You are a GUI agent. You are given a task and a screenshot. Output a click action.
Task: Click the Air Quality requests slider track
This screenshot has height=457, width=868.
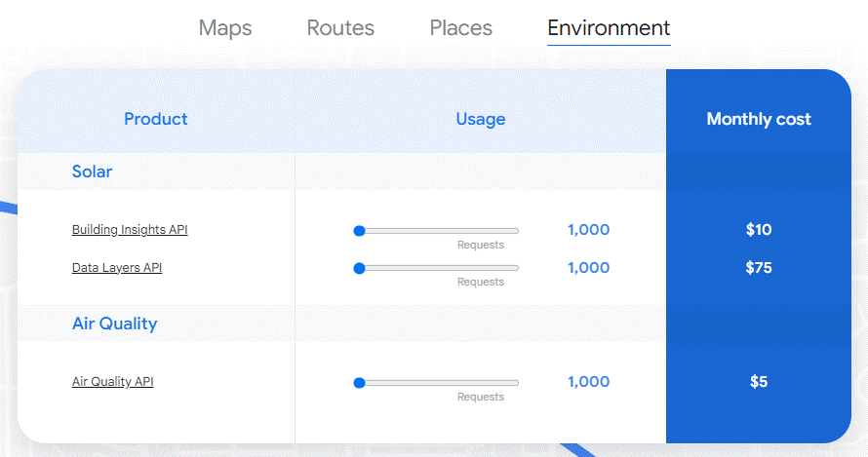click(x=436, y=382)
